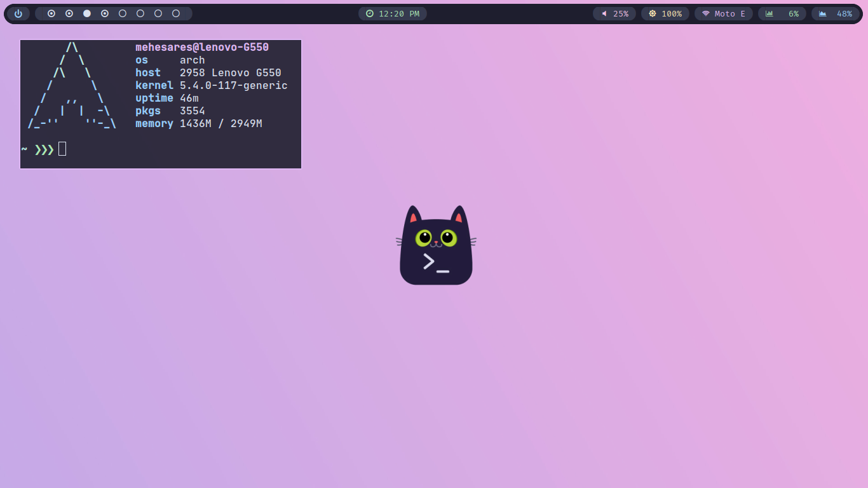Switch to the fourth occupied workspace
The height and width of the screenshot is (488, 868).
click(105, 13)
